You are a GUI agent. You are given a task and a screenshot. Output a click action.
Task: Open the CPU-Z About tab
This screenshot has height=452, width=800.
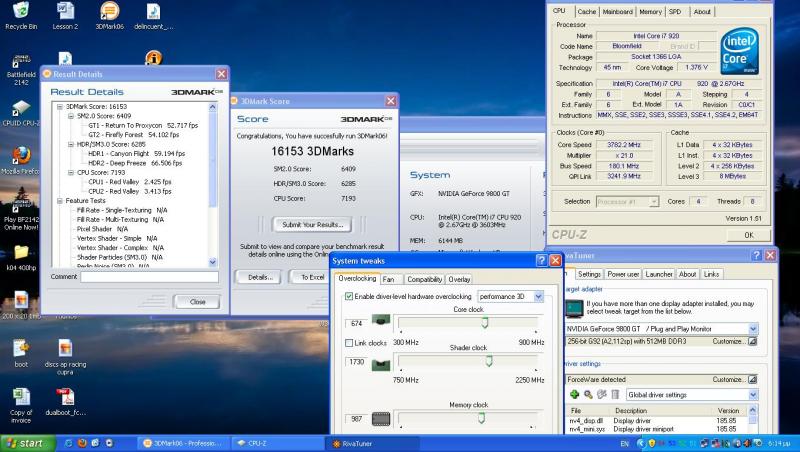[702, 12]
